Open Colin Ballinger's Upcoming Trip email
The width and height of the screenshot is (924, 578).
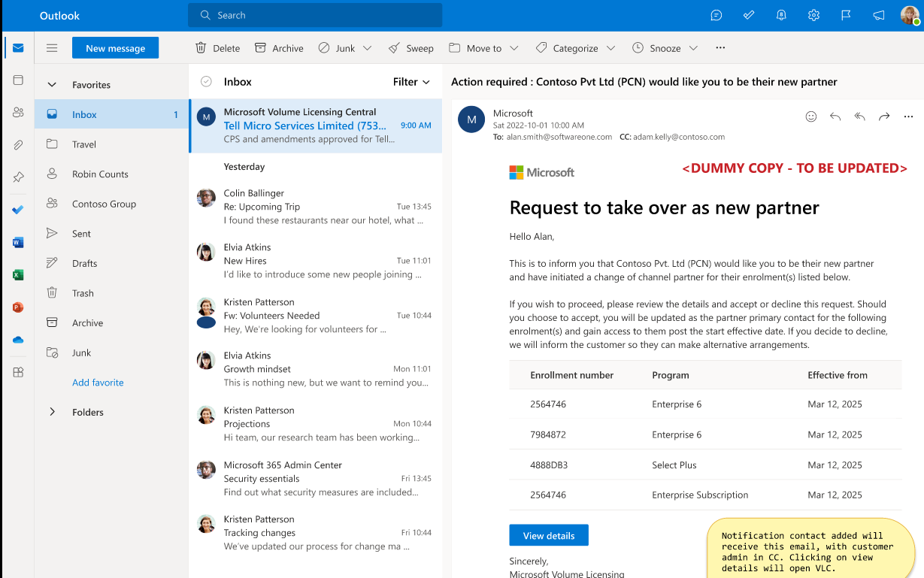(316, 207)
